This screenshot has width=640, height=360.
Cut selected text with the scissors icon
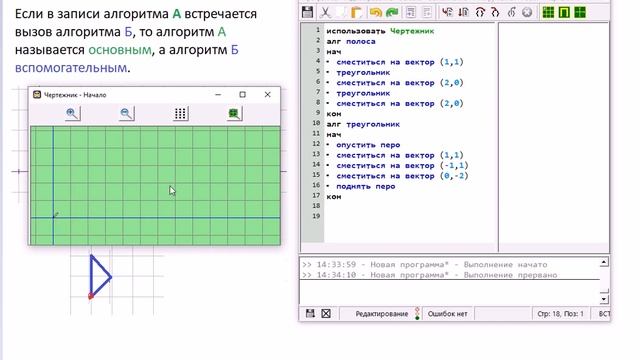[325, 12]
